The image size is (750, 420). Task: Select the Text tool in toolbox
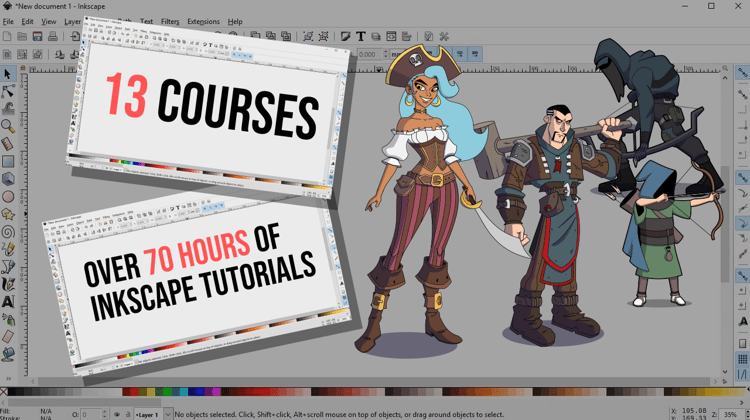pyautogui.click(x=8, y=302)
